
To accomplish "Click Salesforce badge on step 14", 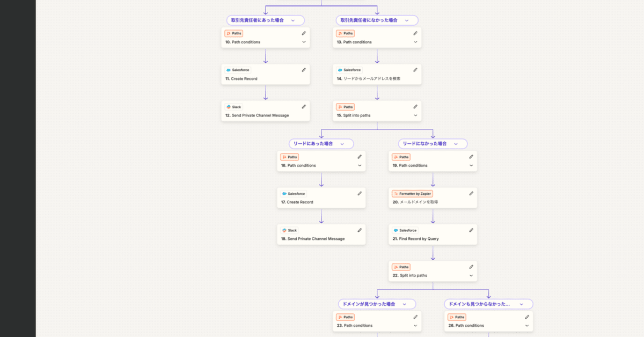I will pos(349,70).
